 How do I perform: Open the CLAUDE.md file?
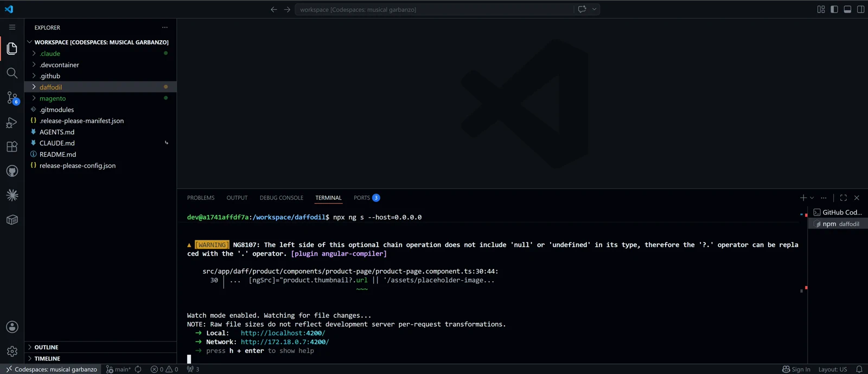(x=100, y=143)
